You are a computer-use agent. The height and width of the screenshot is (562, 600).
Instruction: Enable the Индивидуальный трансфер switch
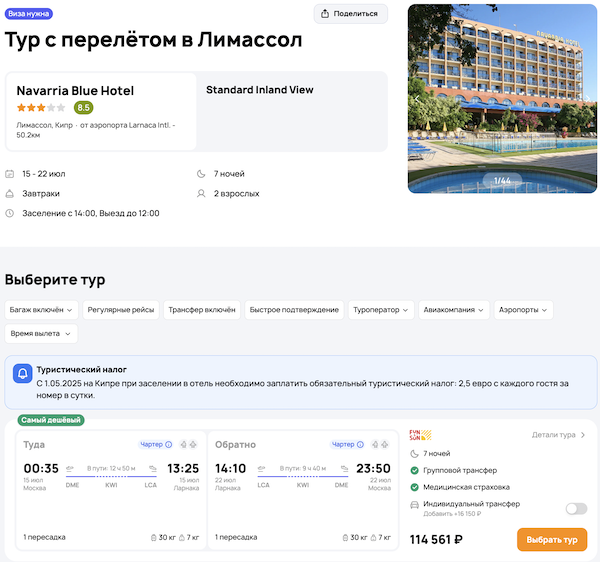pyautogui.click(x=576, y=508)
